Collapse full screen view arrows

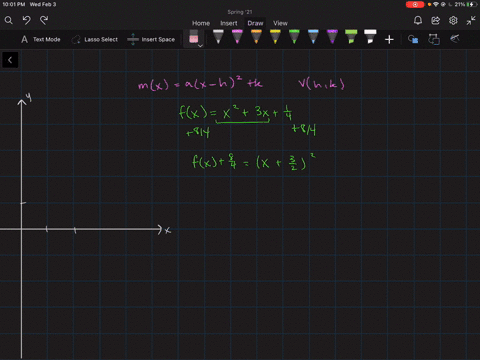(471, 21)
